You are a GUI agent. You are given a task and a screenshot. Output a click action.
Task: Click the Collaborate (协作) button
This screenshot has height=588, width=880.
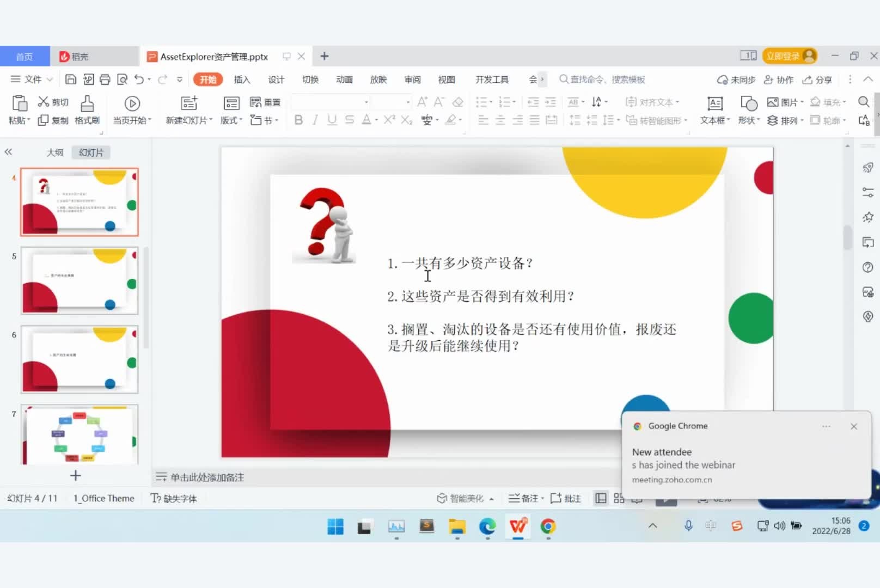point(778,79)
